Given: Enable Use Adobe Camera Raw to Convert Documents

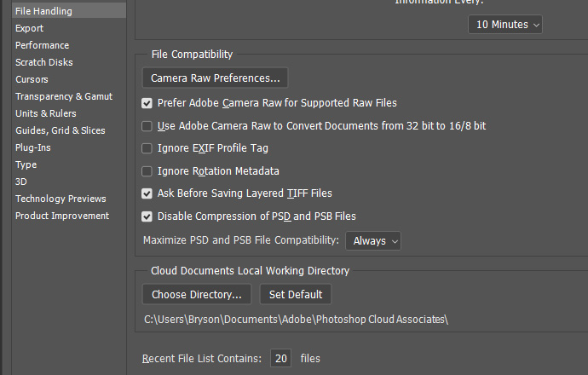Looking at the screenshot, I should [x=147, y=126].
